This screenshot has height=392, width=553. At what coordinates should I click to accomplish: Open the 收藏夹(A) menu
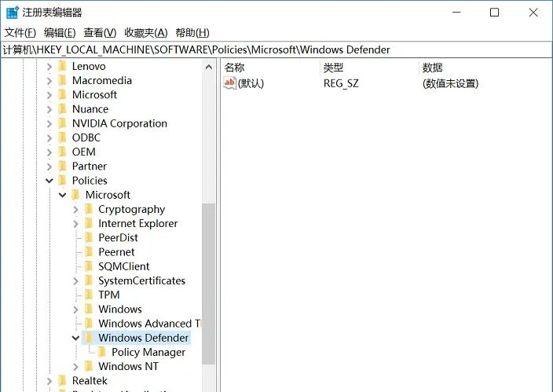(x=145, y=33)
